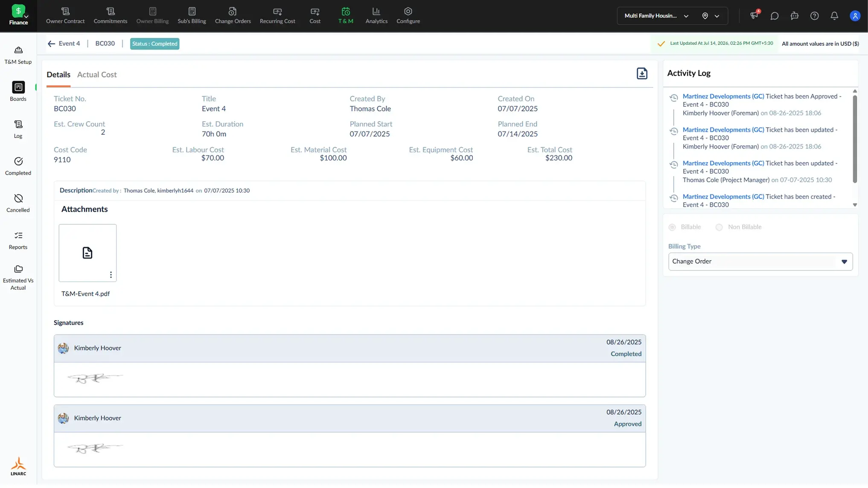Viewport: 868px width, 488px height.
Task: Open the help question mark icon
Action: pos(814,16)
